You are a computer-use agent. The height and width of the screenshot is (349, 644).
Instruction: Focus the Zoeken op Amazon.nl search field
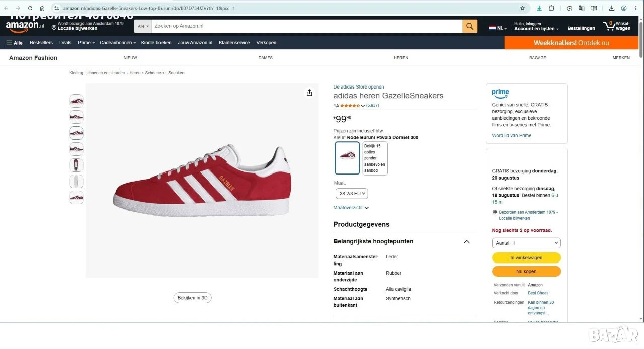(307, 26)
